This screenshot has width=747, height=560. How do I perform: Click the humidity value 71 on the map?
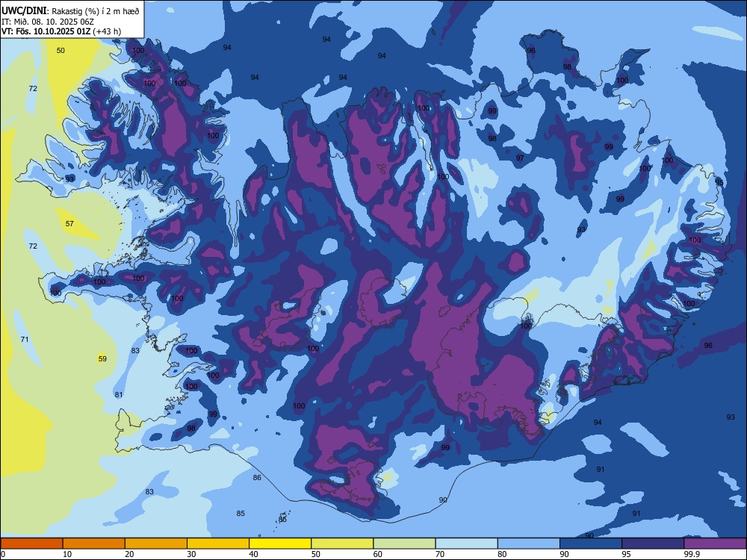25,339
